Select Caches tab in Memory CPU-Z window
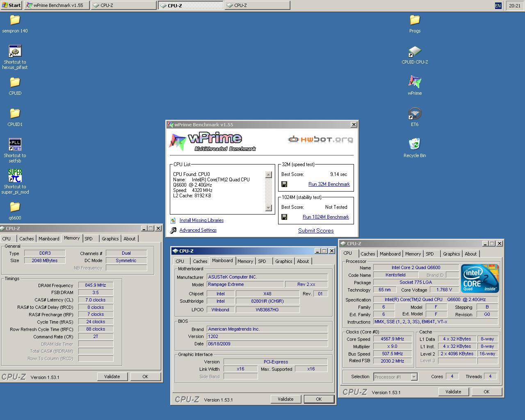 (26, 239)
